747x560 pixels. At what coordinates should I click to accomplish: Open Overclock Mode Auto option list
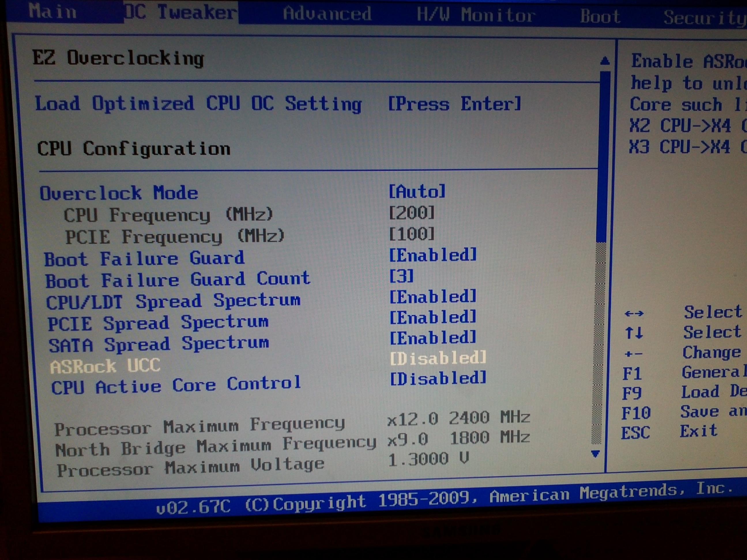[417, 191]
